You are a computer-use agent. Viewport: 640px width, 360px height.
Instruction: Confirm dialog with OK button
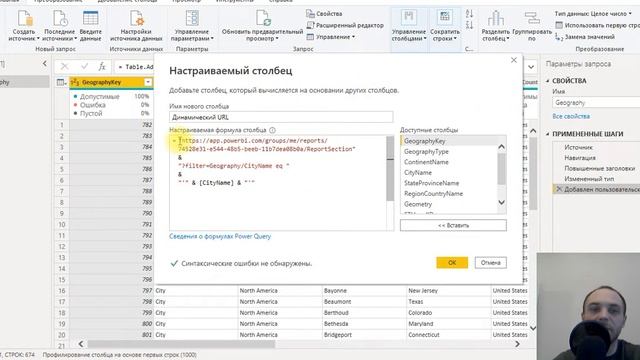(452, 263)
